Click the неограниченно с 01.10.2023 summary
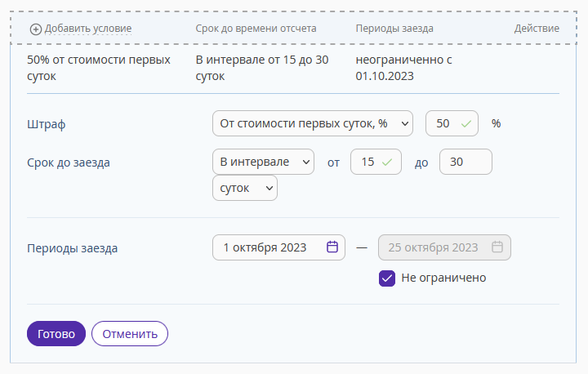The image size is (588, 374). tap(404, 68)
